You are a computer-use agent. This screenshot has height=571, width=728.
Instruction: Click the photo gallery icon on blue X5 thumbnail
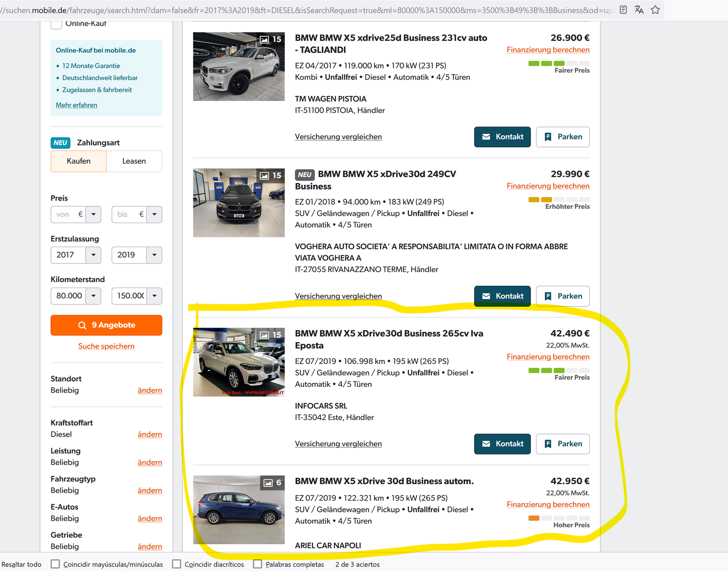pos(268,483)
